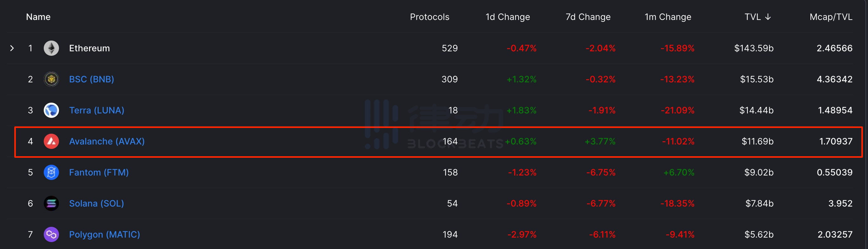Click the Fantom blue logo icon
868x249 pixels.
[x=51, y=172]
